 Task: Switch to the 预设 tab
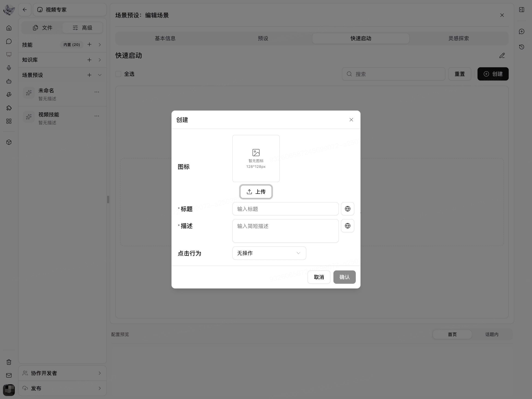pos(263,39)
